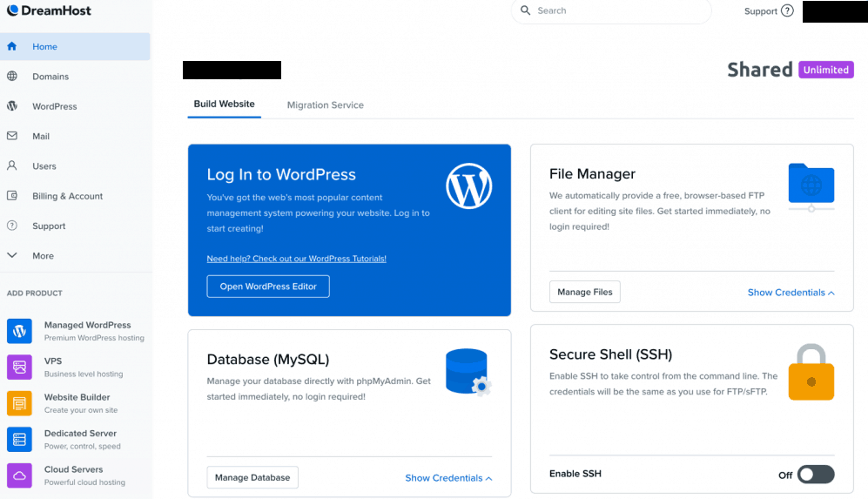Click the 'Powerful cloud hosting' subtitle
Image resolution: width=868 pixels, height=499 pixels.
tap(84, 482)
